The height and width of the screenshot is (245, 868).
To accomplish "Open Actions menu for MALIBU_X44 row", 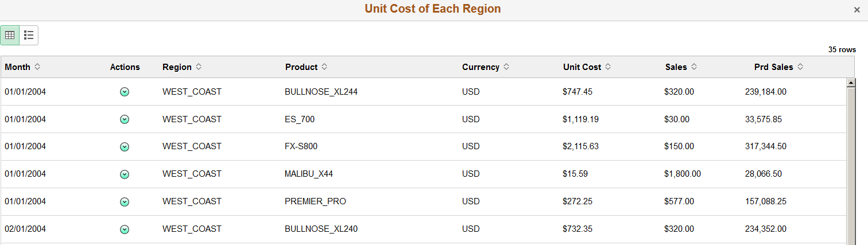I will tap(125, 174).
